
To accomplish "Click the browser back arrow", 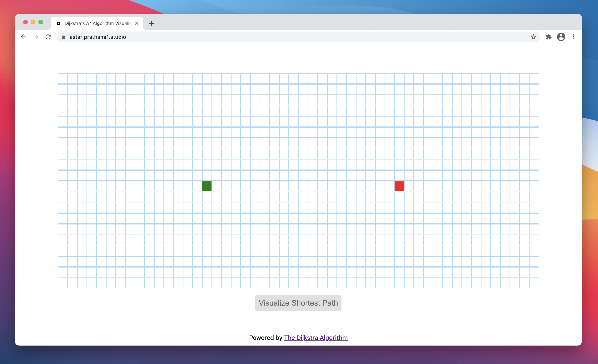I will (x=23, y=37).
